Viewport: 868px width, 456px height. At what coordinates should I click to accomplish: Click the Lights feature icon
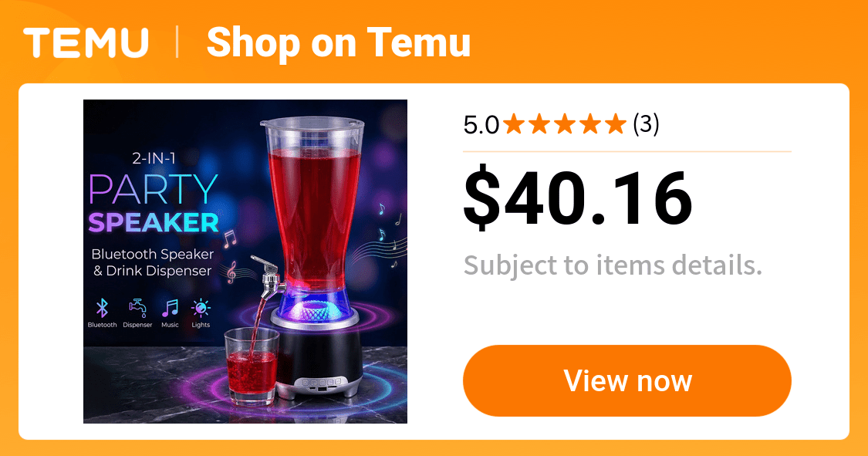click(201, 308)
